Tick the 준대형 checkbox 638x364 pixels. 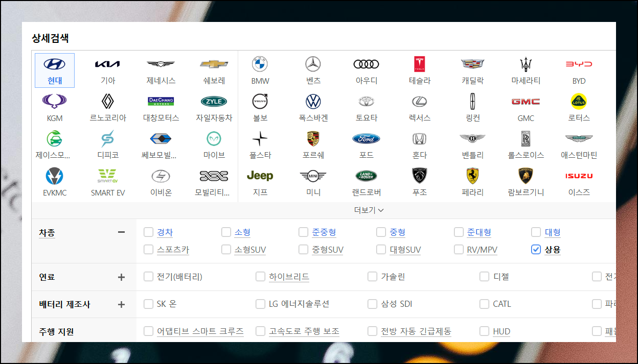[459, 232]
